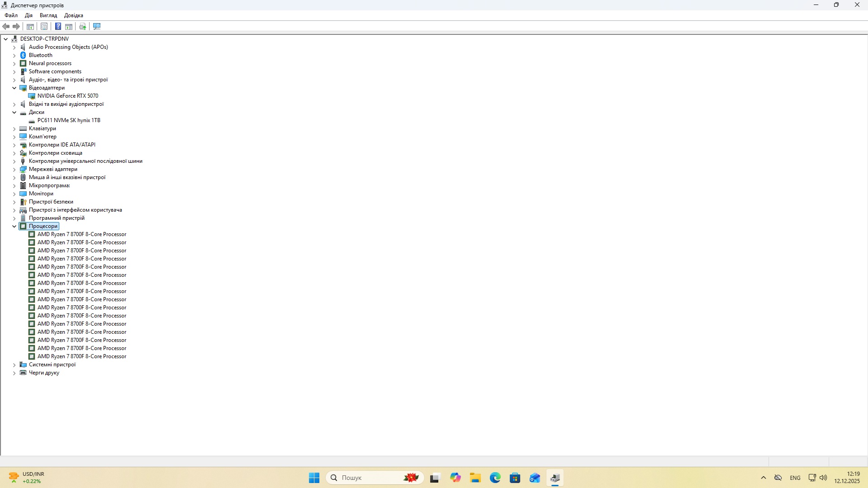Select the NVIDIA GeForce RTX 5070 device
This screenshot has height=488, width=868.
click(67, 96)
